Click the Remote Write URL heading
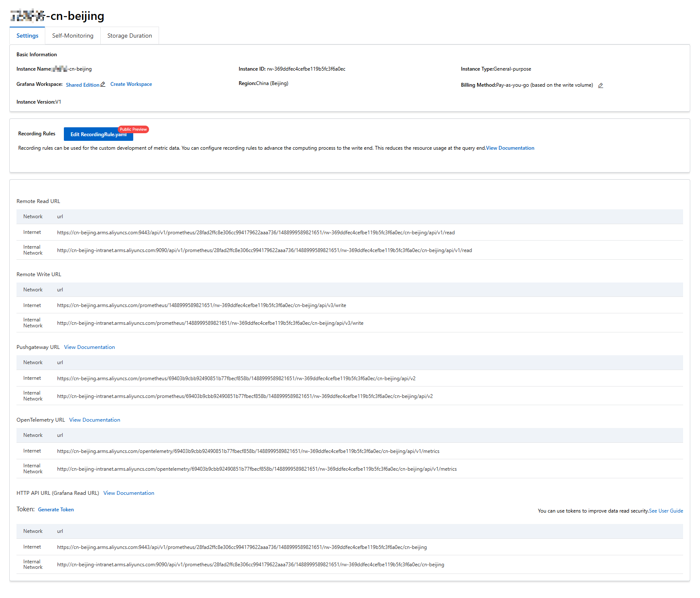The width and height of the screenshot is (700, 598). (39, 274)
